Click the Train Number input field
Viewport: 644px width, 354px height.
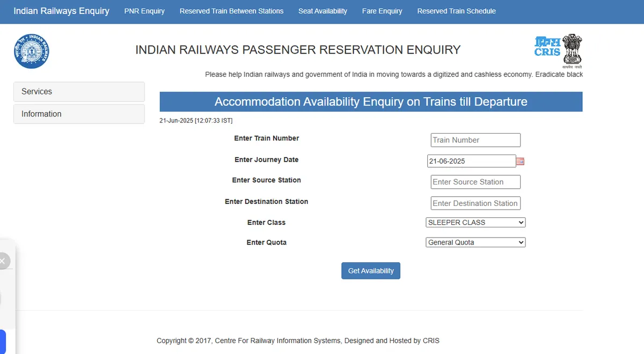[475, 140]
